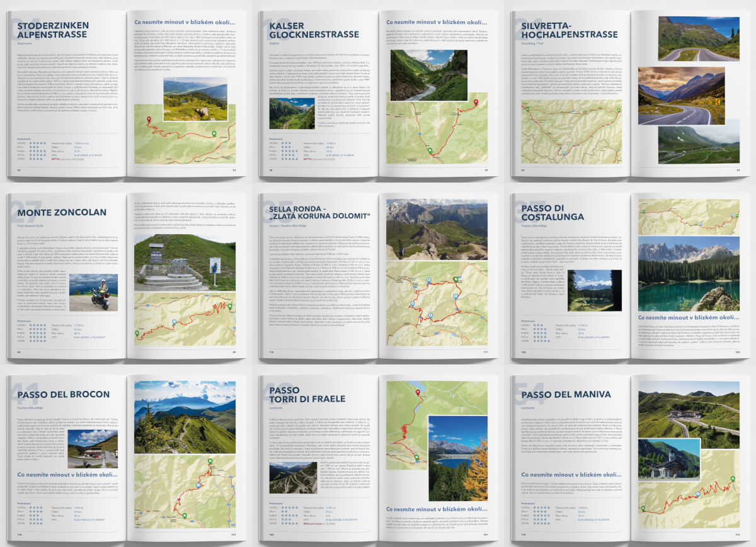Open the Monte Zoncolan route map
The width and height of the screenshot is (756, 547).
point(185,319)
